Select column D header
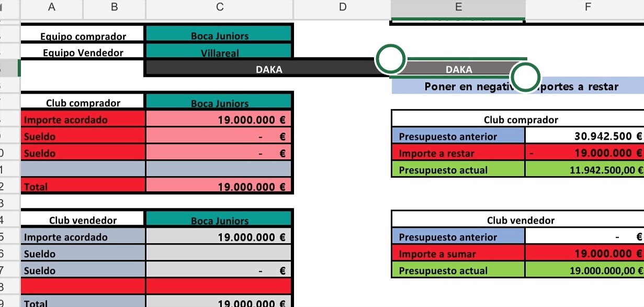 coord(343,7)
